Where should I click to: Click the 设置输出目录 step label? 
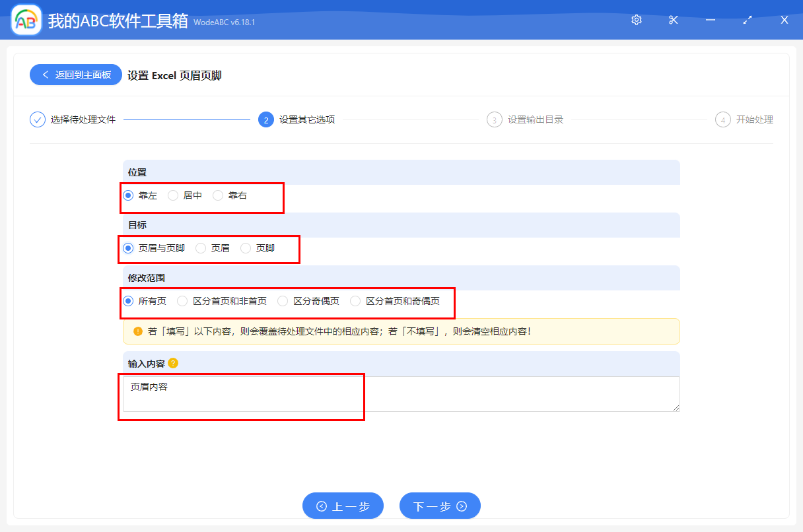536,119
